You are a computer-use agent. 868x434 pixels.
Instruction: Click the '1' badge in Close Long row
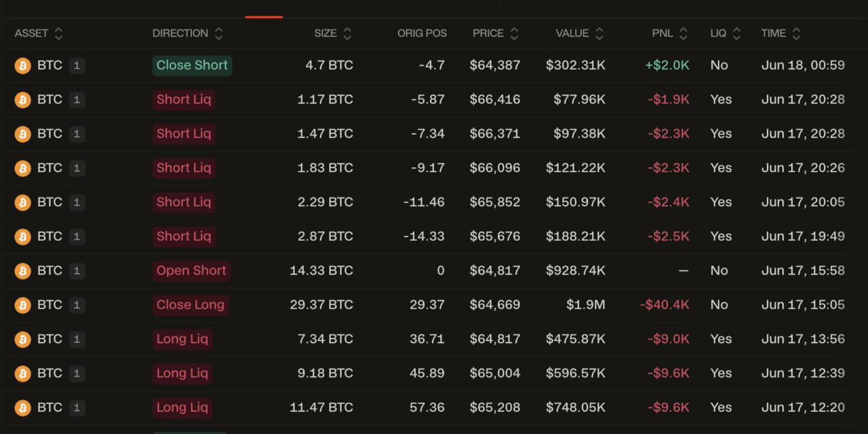click(77, 305)
